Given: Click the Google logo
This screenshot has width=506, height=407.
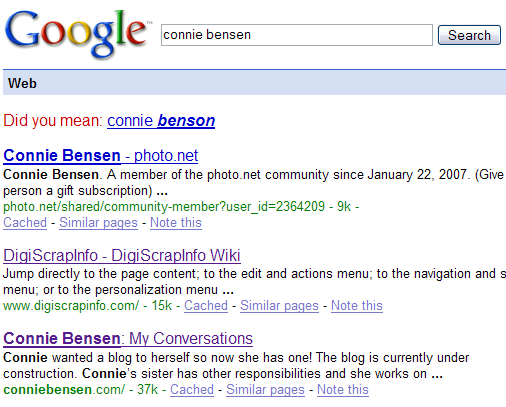Looking at the screenshot, I should [77, 34].
